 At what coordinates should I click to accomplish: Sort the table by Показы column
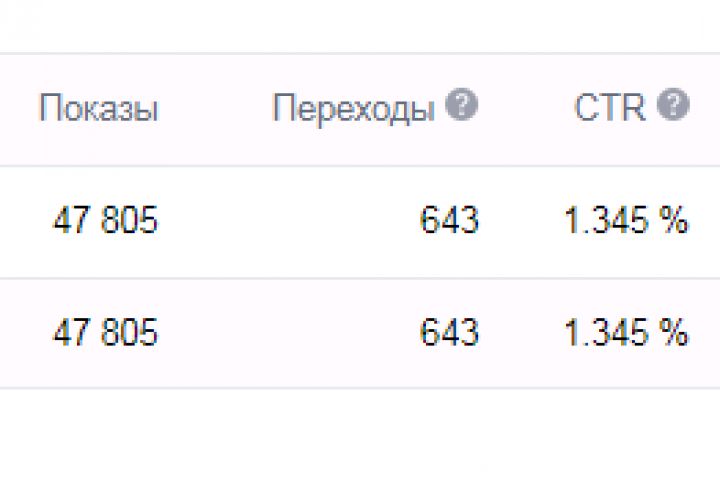[x=98, y=109]
